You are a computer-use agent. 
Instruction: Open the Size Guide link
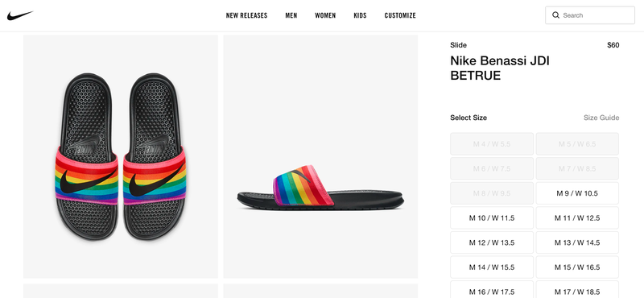click(x=601, y=118)
